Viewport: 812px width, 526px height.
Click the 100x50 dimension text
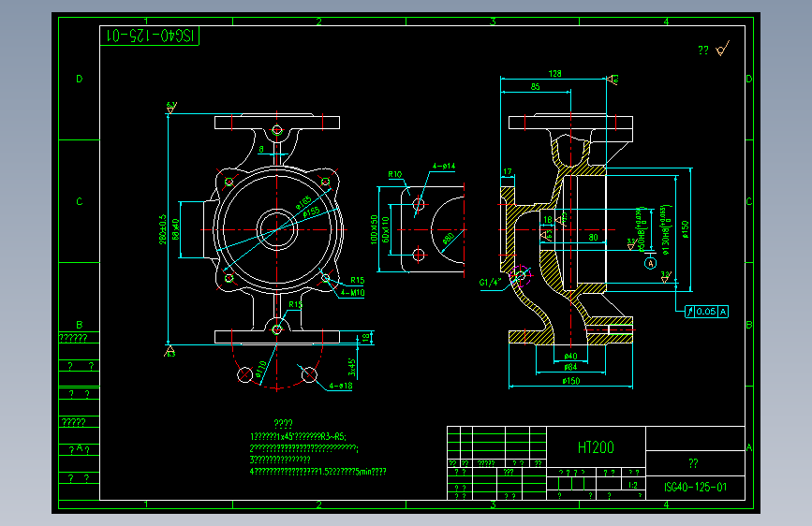click(374, 229)
